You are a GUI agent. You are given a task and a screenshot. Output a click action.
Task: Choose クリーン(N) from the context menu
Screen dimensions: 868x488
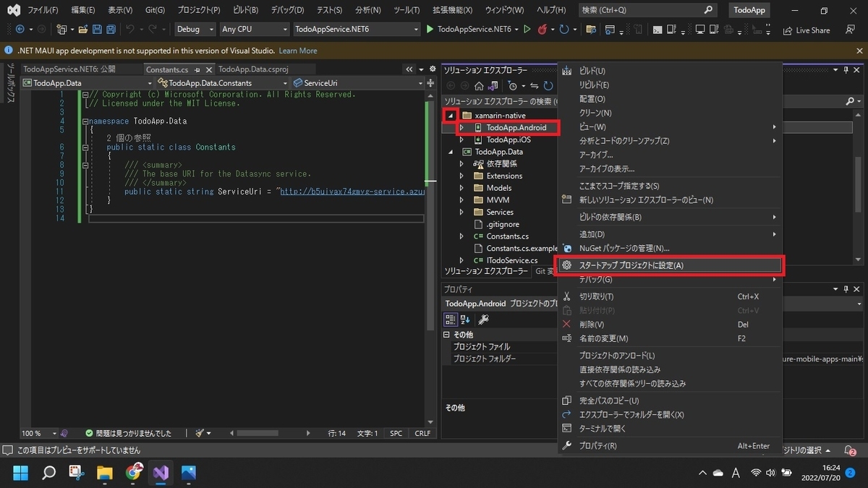(670, 113)
